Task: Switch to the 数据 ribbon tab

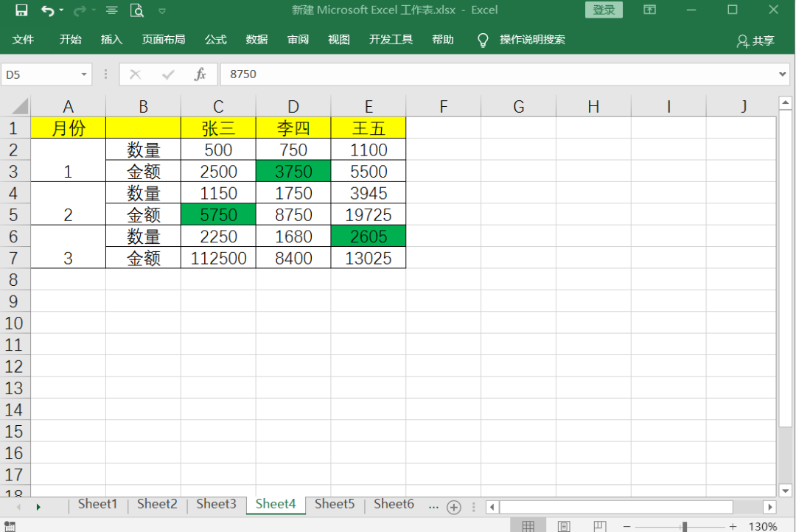Action: [x=256, y=40]
